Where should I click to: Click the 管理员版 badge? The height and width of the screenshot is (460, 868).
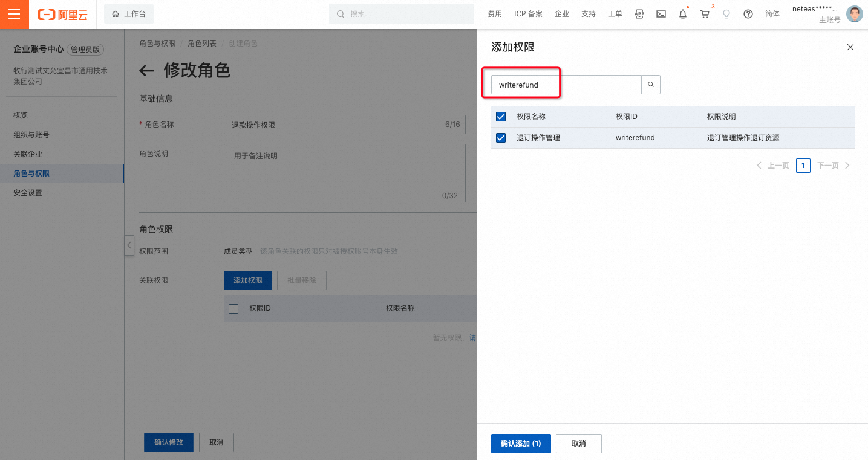[86, 50]
